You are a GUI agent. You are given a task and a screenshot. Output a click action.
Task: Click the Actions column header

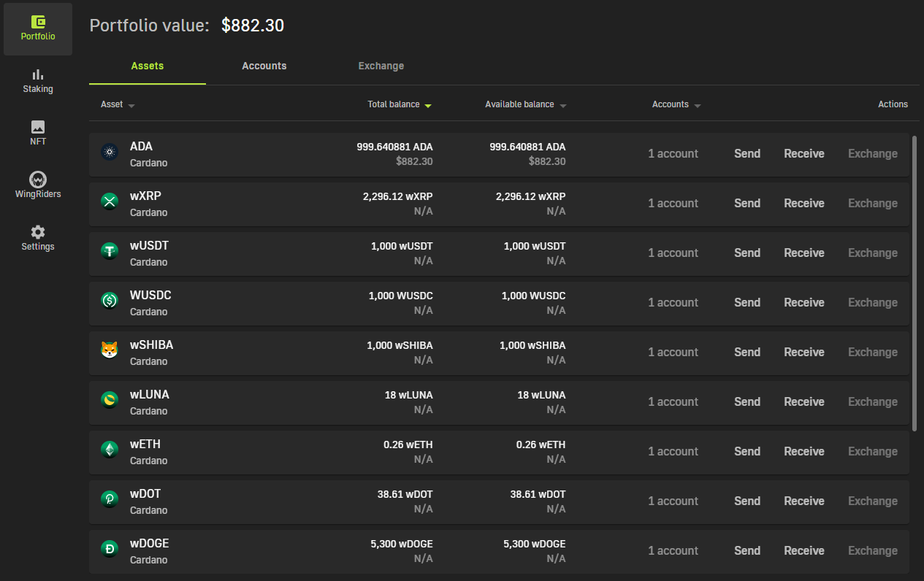pos(893,104)
